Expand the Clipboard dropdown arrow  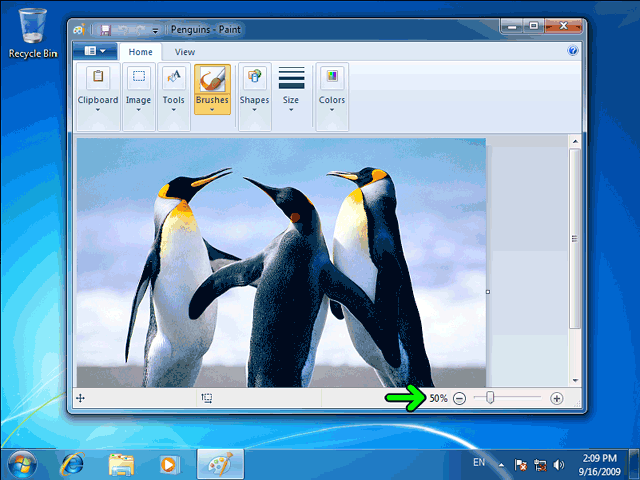pyautogui.click(x=98, y=110)
